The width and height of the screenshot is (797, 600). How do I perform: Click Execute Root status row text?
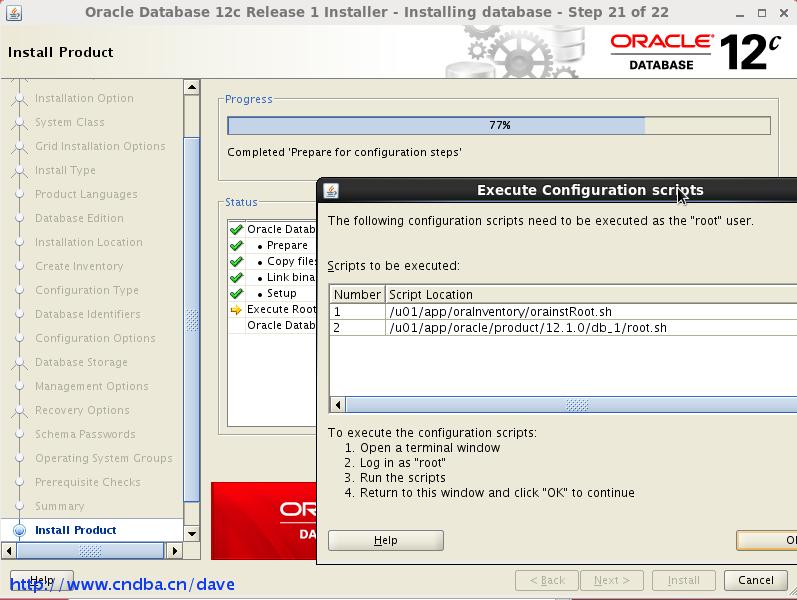pyautogui.click(x=281, y=309)
